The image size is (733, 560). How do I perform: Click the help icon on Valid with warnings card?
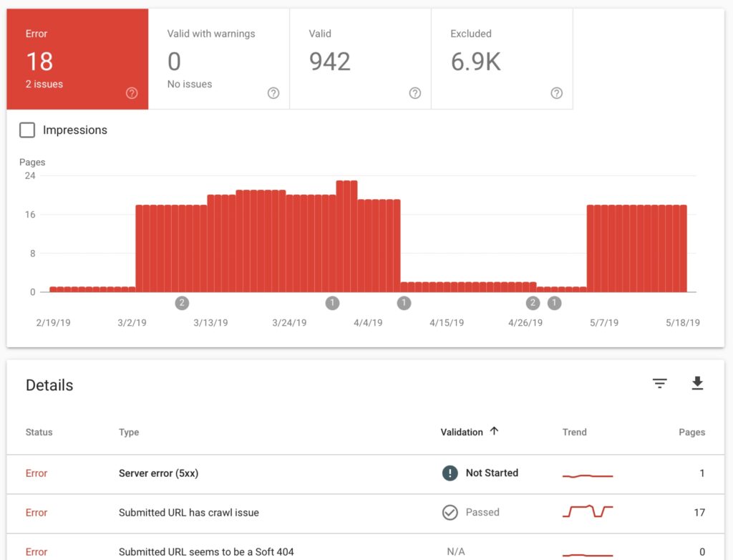click(x=273, y=93)
